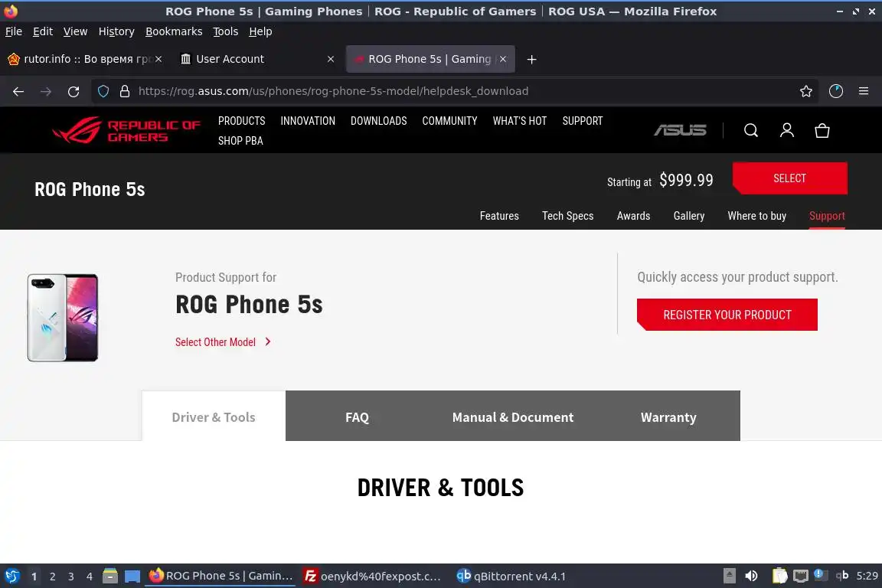Image resolution: width=882 pixels, height=588 pixels.
Task: Open the user account icon
Action: point(787,131)
